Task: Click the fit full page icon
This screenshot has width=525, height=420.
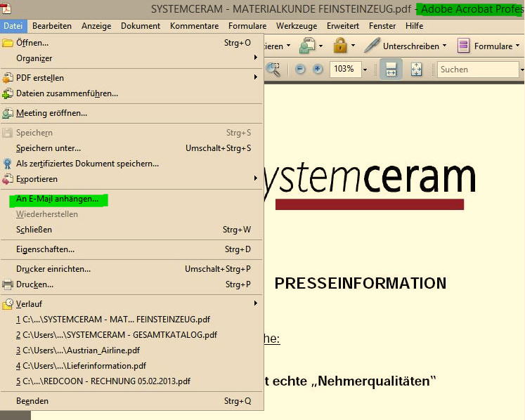Action: coord(416,70)
